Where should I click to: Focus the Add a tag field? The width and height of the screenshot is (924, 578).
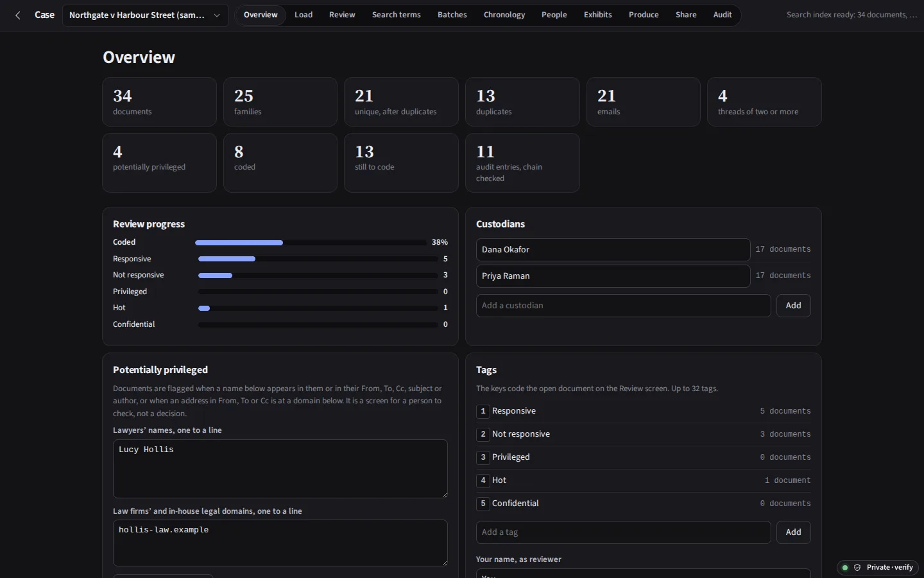click(x=623, y=532)
